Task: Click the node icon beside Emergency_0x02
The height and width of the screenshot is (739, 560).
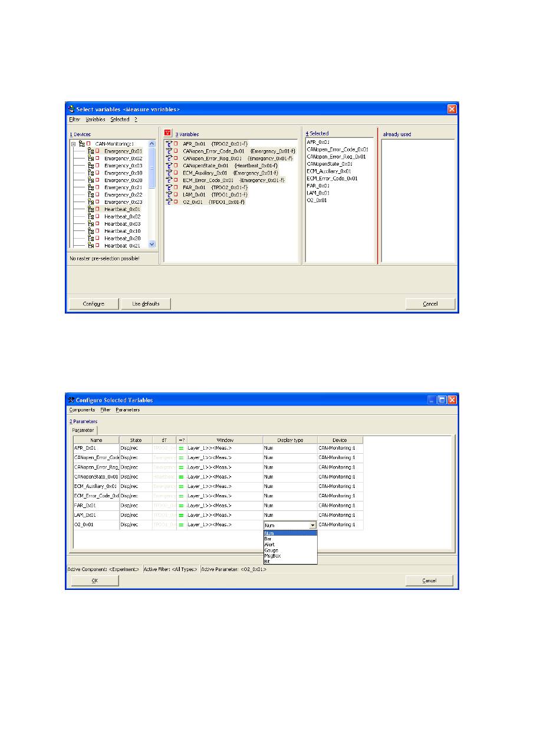Action: pos(91,159)
